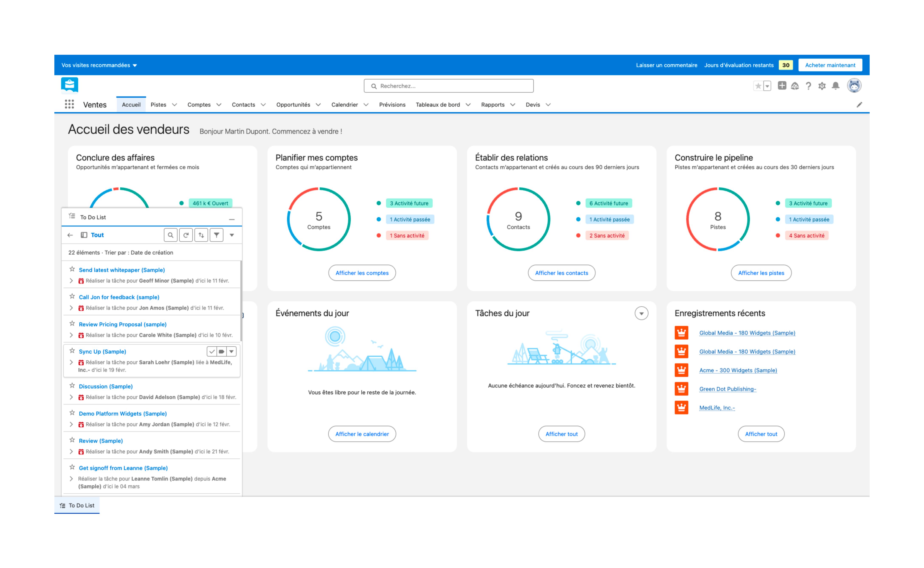Star the Review (Sample) task

(72, 440)
